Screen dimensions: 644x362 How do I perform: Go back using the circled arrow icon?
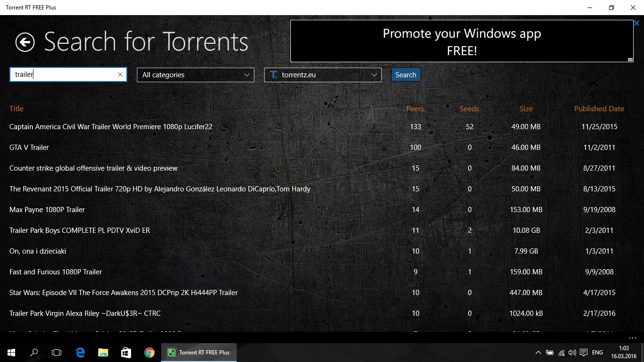(25, 42)
